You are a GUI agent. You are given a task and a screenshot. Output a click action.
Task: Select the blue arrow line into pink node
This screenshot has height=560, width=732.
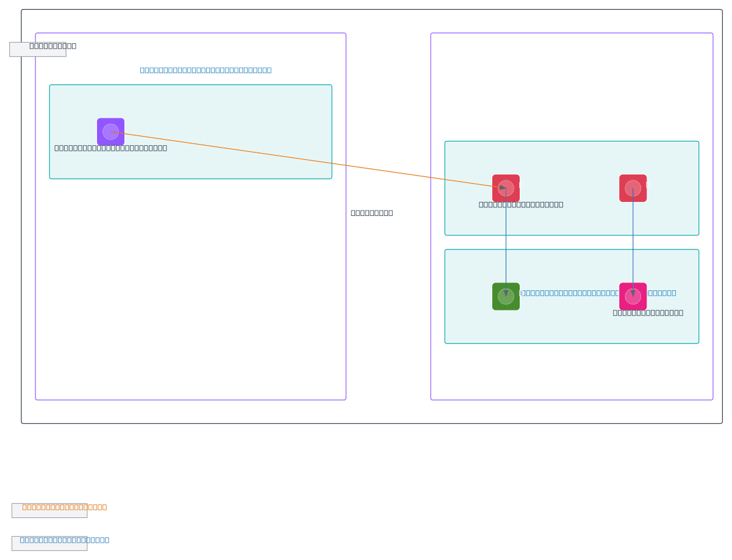click(x=633, y=244)
